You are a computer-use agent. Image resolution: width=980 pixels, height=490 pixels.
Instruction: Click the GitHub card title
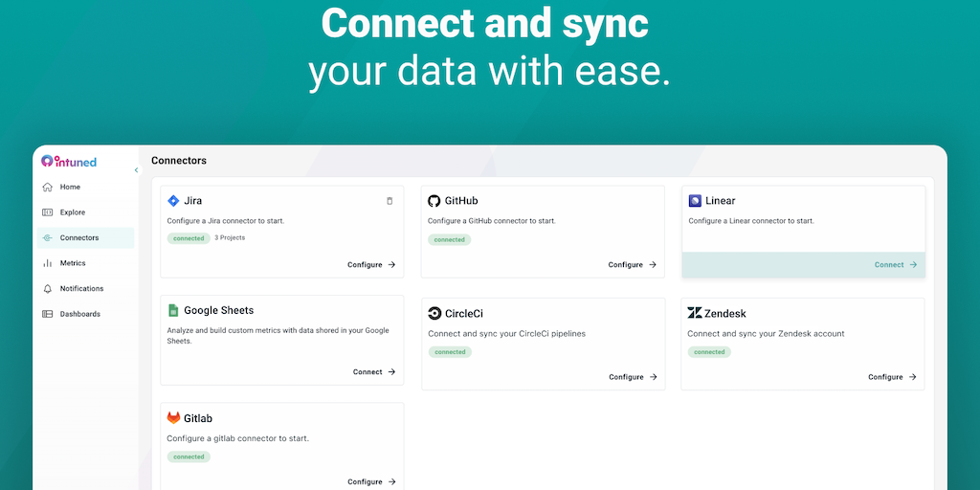(x=461, y=201)
